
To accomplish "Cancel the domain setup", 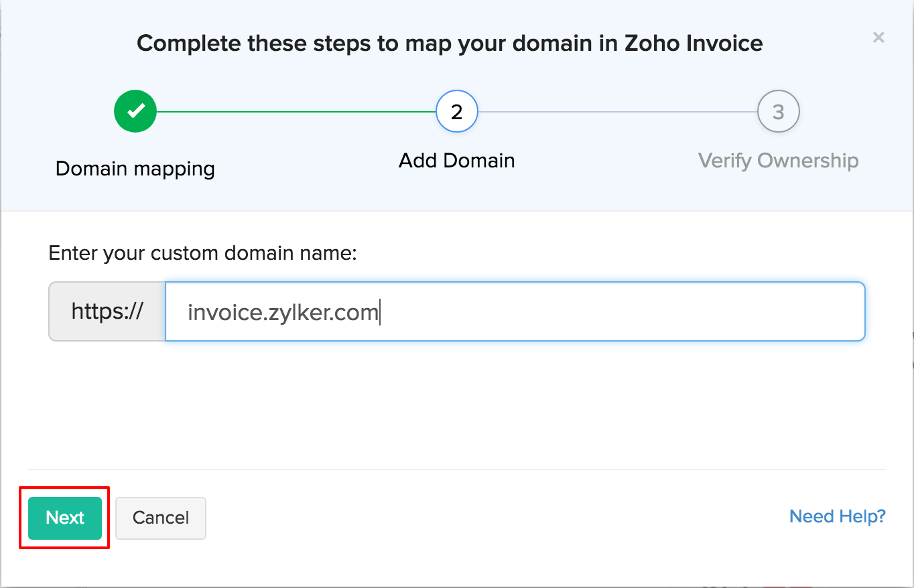I will point(161,518).
